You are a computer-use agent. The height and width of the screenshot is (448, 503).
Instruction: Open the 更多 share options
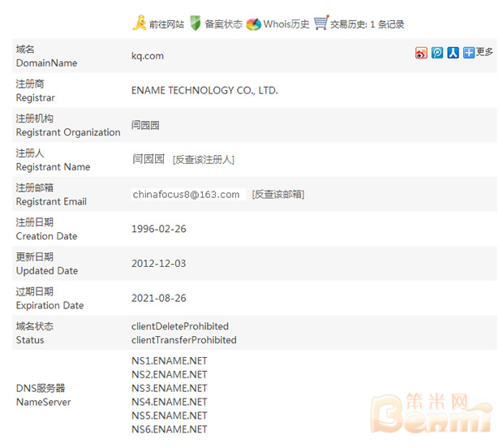(484, 52)
